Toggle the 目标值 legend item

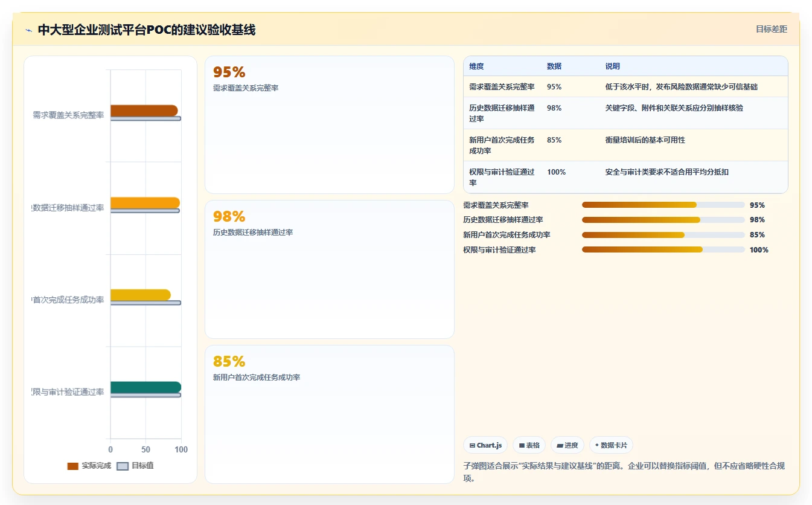(x=135, y=466)
